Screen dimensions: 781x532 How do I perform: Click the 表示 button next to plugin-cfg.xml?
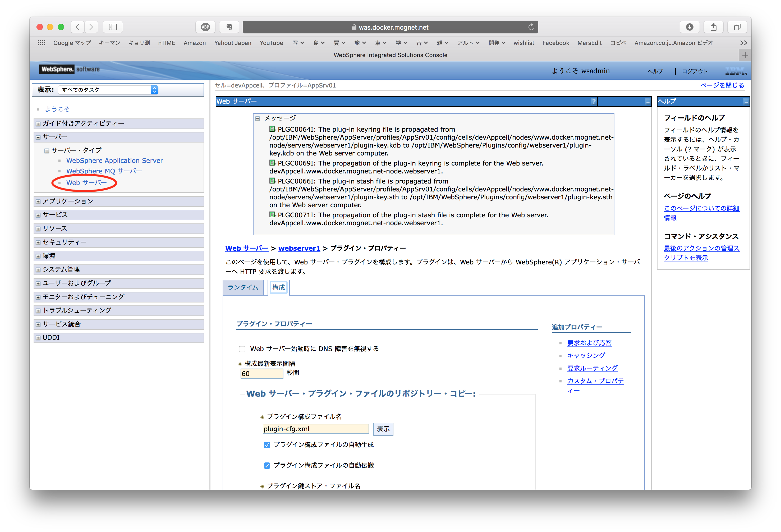tap(383, 429)
